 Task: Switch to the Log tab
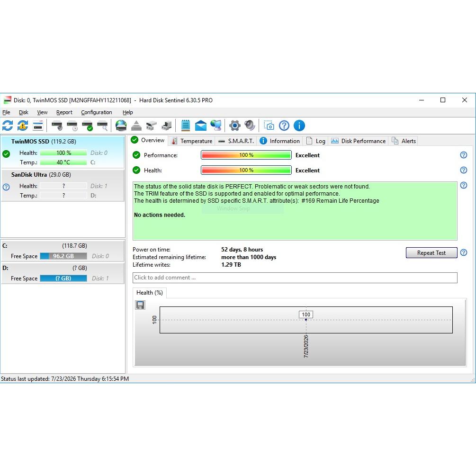pos(316,141)
